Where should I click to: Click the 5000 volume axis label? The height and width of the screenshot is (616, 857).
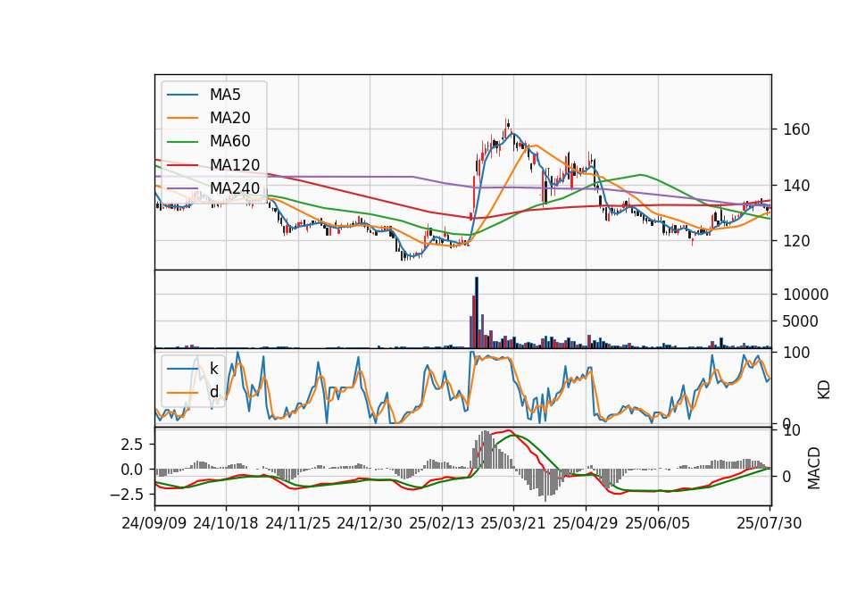click(x=801, y=321)
